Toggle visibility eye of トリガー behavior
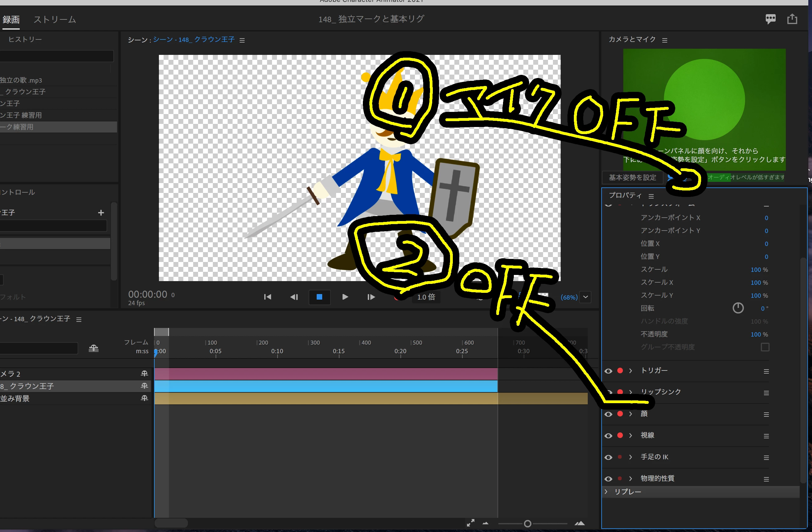Image resolution: width=812 pixels, height=532 pixels. (608, 371)
